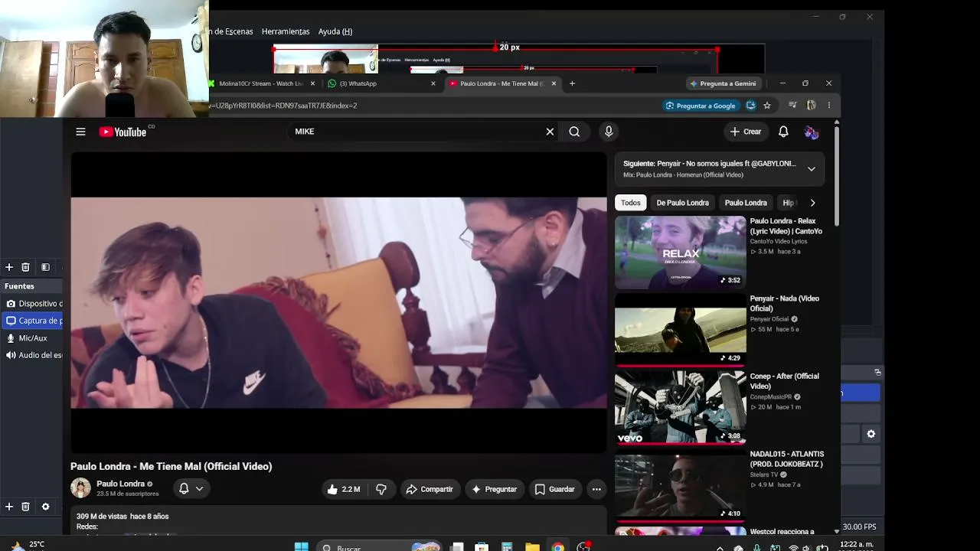Viewport: 980px width, 551px height.
Task: Open more actions three-dot menu under video
Action: [596, 489]
